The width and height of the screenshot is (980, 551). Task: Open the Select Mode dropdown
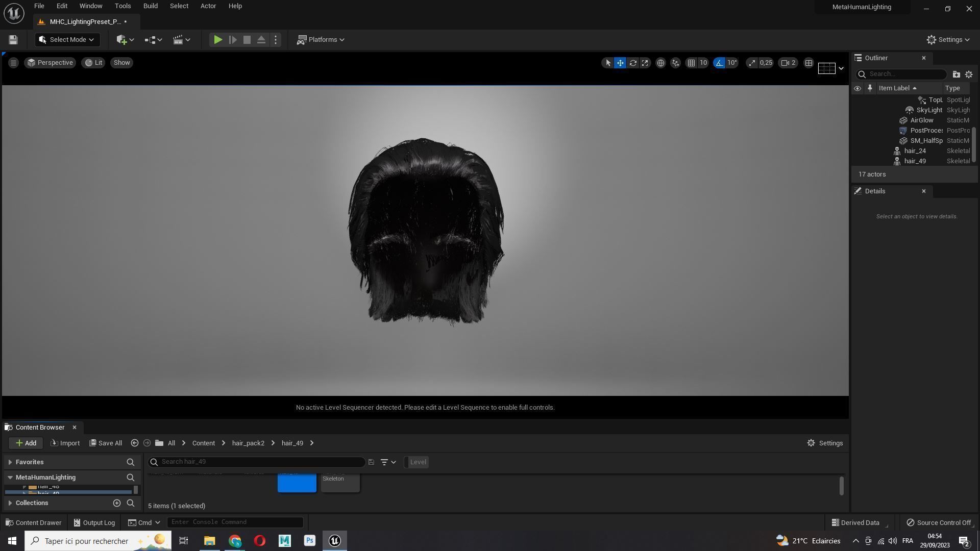(67, 40)
